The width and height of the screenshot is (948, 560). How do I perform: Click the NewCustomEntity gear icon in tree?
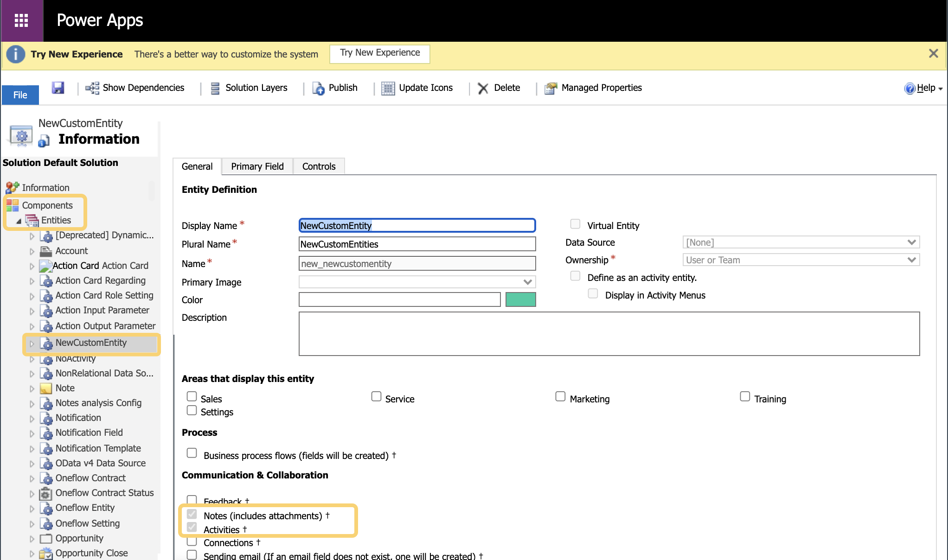click(x=46, y=344)
